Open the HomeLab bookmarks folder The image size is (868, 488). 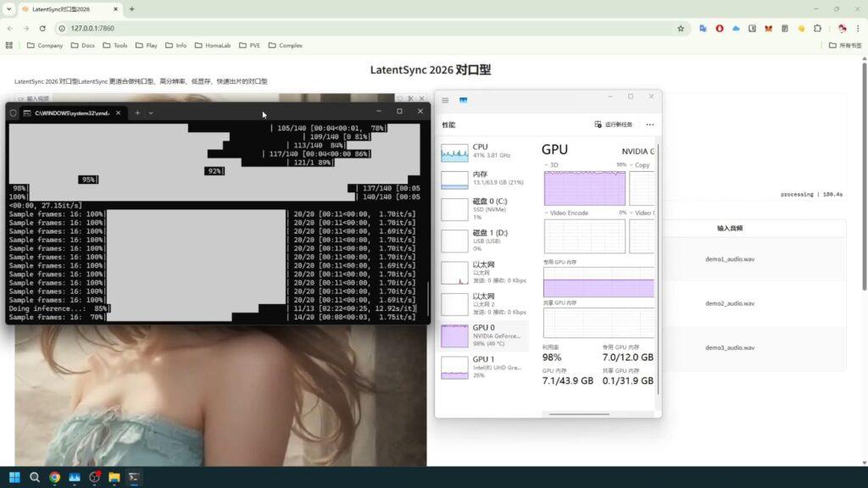click(x=213, y=46)
